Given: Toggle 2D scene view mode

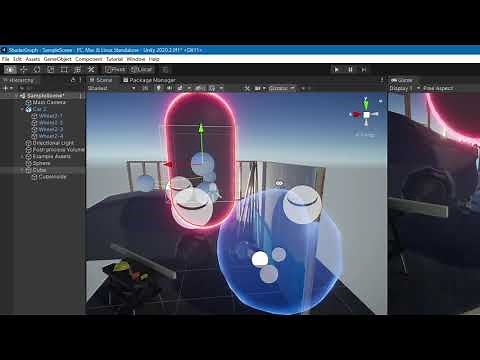Looking at the screenshot, I should (x=145, y=88).
